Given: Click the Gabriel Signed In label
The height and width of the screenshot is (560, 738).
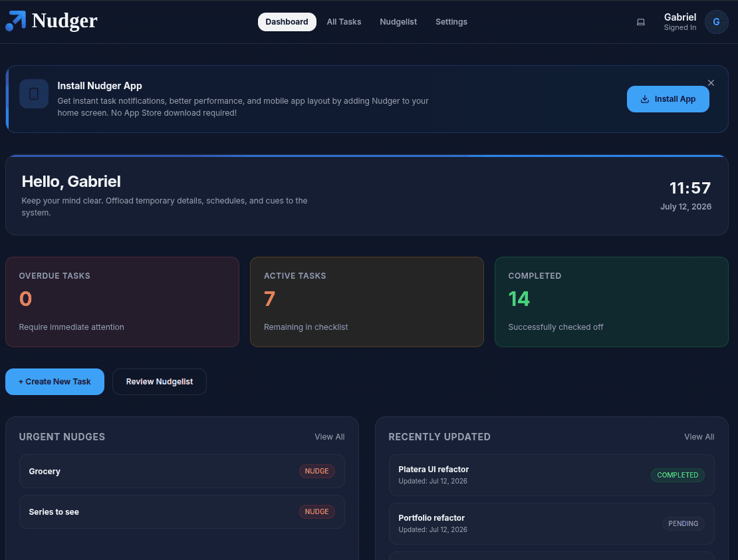Looking at the screenshot, I should [x=679, y=22].
